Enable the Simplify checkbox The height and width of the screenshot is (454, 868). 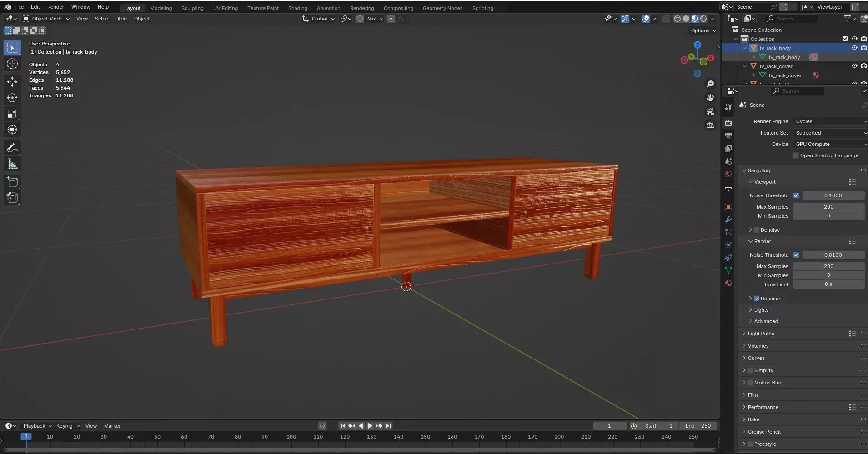750,370
